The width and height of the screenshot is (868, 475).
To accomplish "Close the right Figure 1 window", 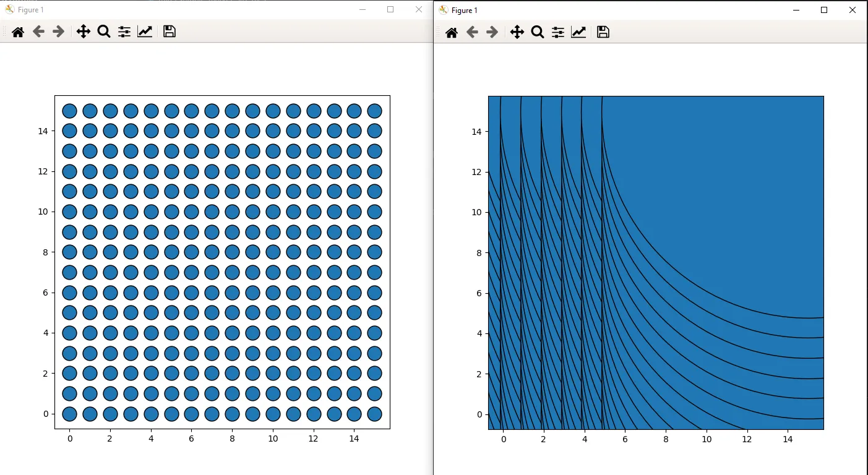I will pyautogui.click(x=853, y=10).
